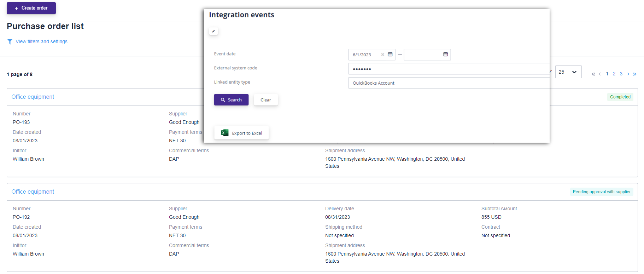Open the second Office equipment order PO-192

(33, 192)
